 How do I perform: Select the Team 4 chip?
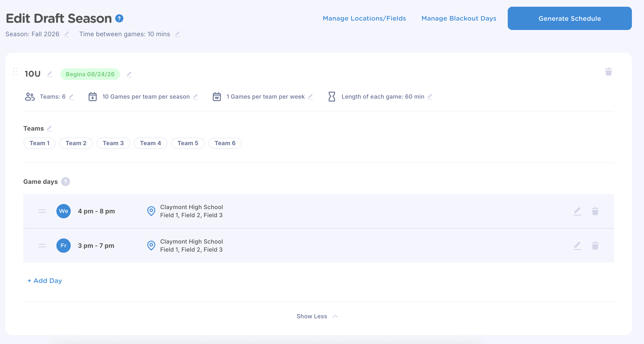click(x=150, y=143)
